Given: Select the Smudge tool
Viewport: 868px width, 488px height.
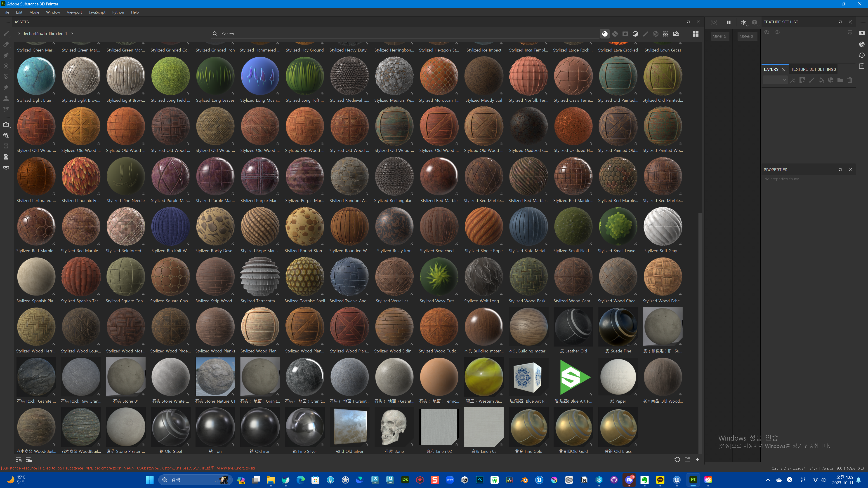Looking at the screenshot, I should (x=6, y=88).
